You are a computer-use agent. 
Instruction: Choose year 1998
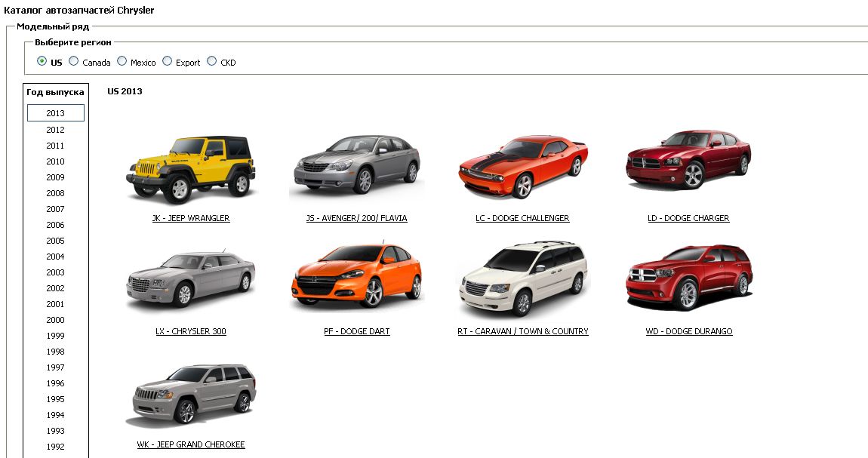pos(55,352)
